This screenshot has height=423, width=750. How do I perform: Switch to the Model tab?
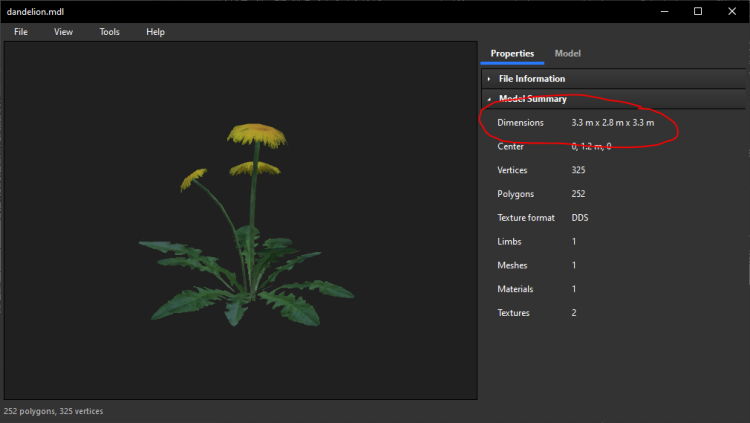click(x=567, y=53)
